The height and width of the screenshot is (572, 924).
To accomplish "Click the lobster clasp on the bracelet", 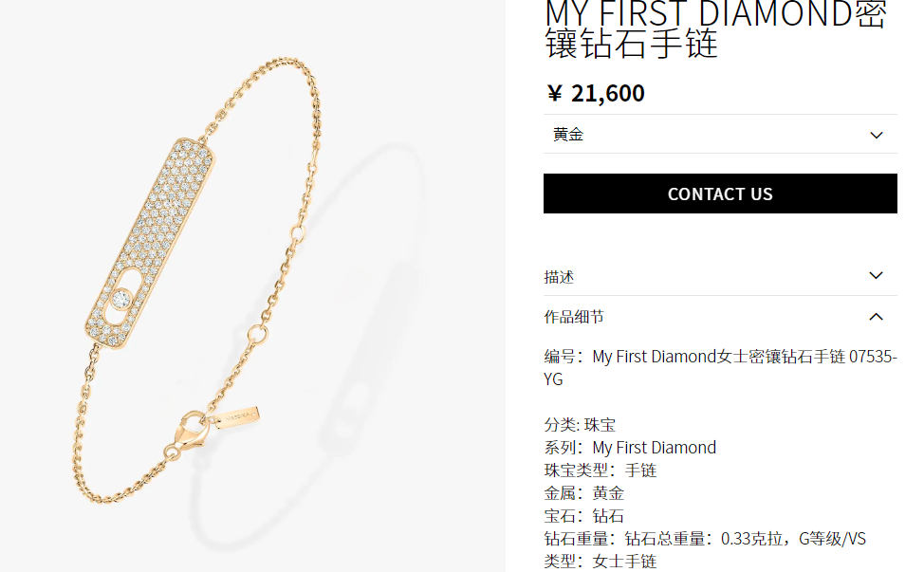I will [x=191, y=432].
